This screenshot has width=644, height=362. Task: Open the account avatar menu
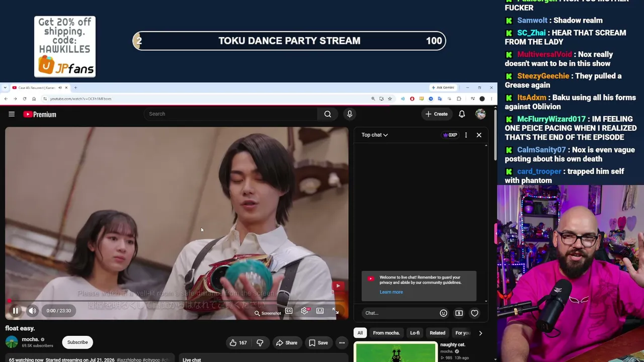tap(480, 114)
